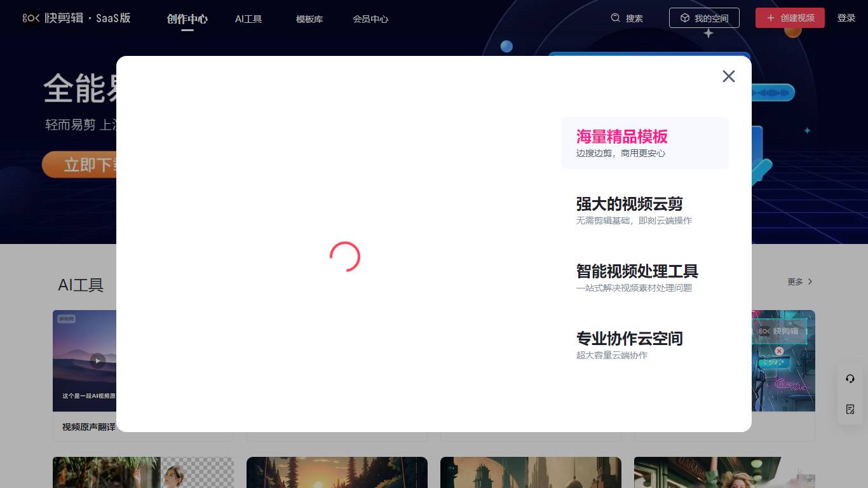Click the 登录 link
868x488 pixels.
(846, 18)
